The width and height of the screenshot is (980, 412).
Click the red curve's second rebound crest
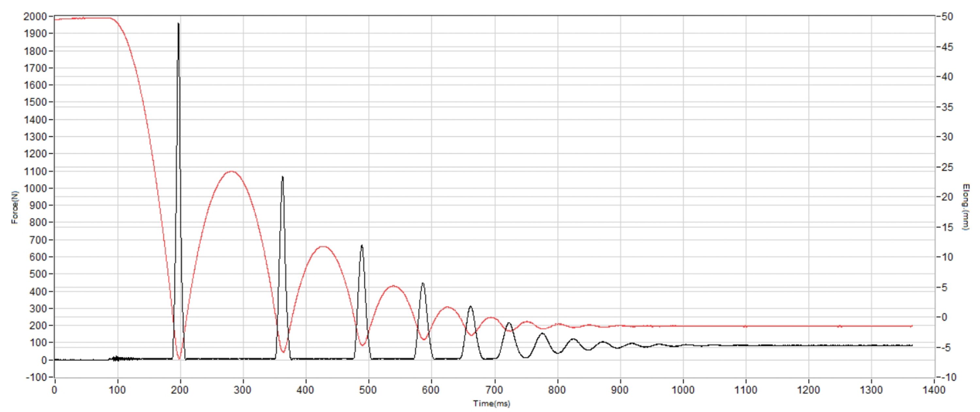point(323,247)
